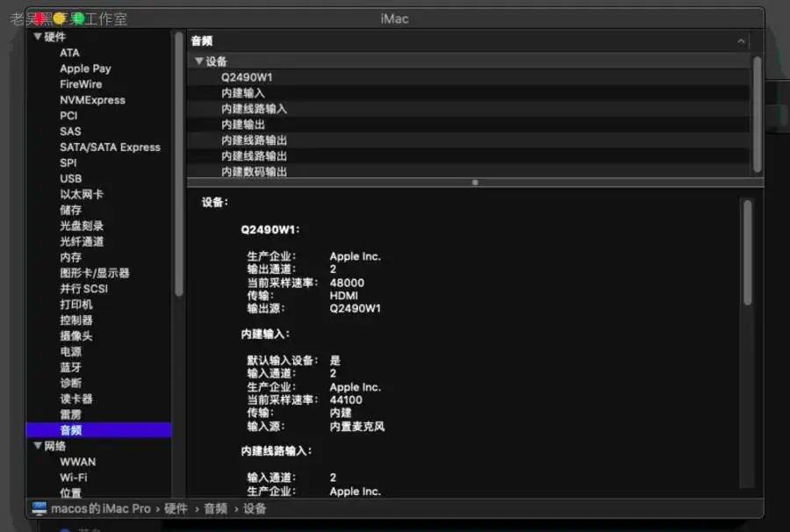This screenshot has width=790, height=532.
Task: Click the details pane scrollbar
Action: coord(748,252)
